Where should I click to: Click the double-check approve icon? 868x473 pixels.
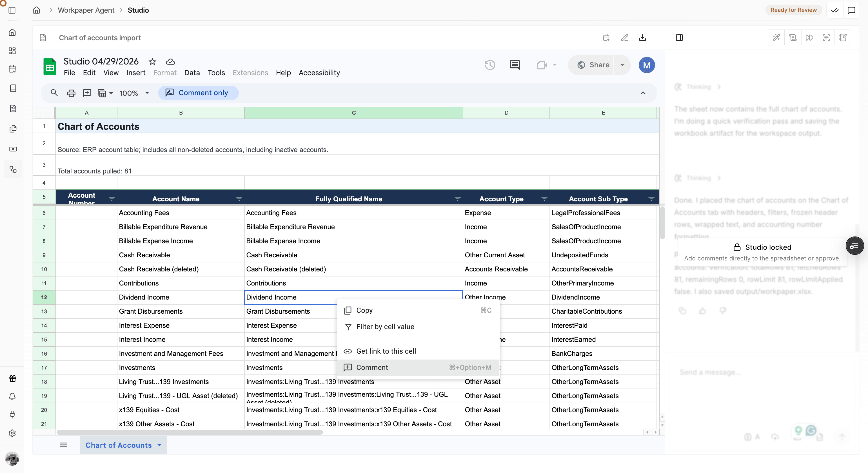click(835, 10)
